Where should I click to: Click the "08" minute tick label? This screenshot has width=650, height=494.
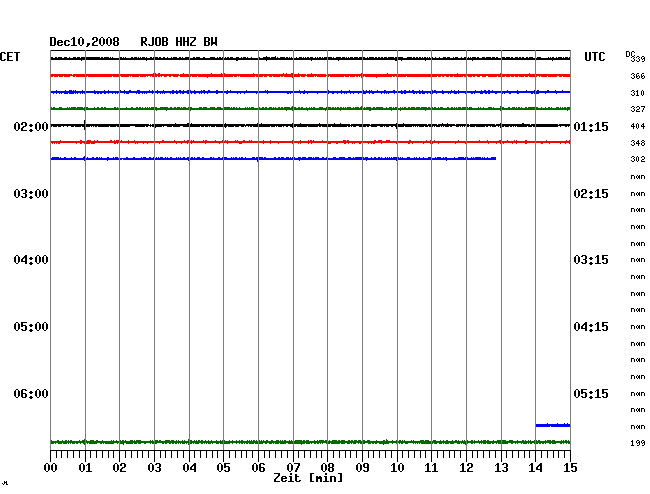point(327,468)
